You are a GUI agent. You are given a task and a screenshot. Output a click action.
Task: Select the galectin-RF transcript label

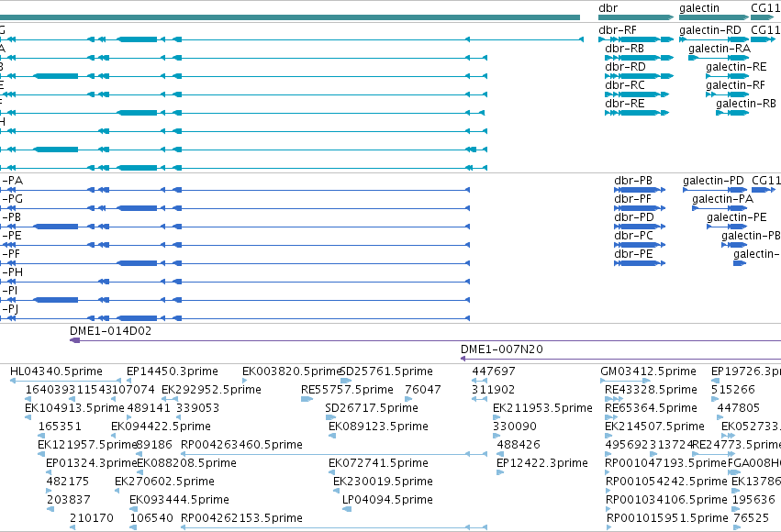(735, 85)
